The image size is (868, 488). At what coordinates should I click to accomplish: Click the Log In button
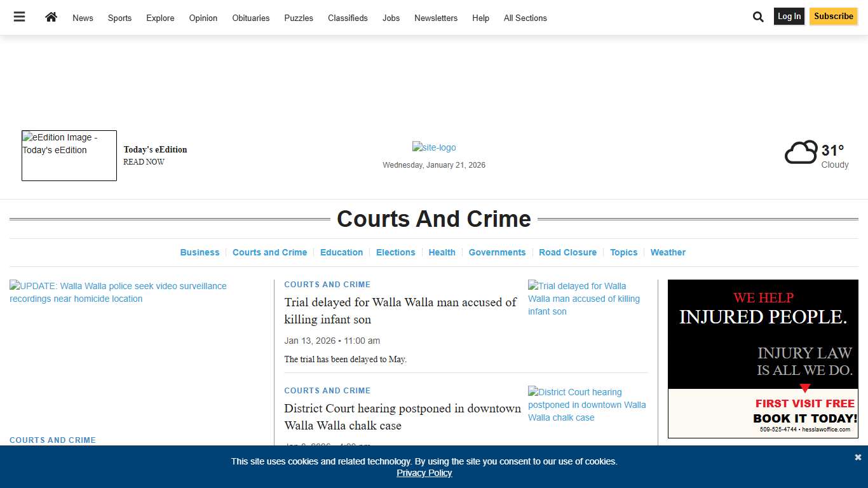pyautogui.click(x=789, y=16)
